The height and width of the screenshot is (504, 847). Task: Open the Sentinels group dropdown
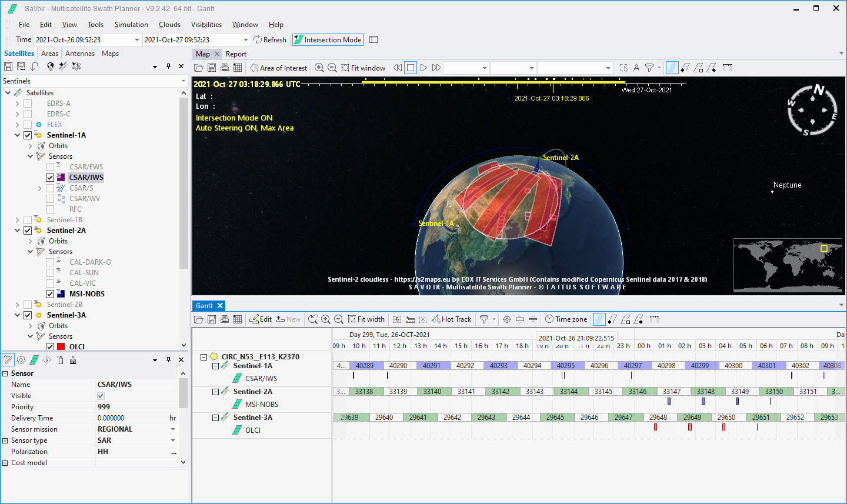(184, 81)
